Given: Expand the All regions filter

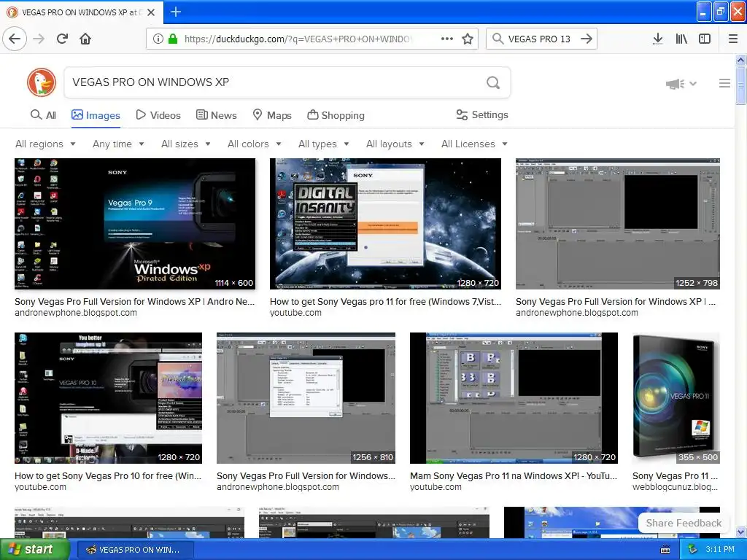Looking at the screenshot, I should click(x=45, y=144).
